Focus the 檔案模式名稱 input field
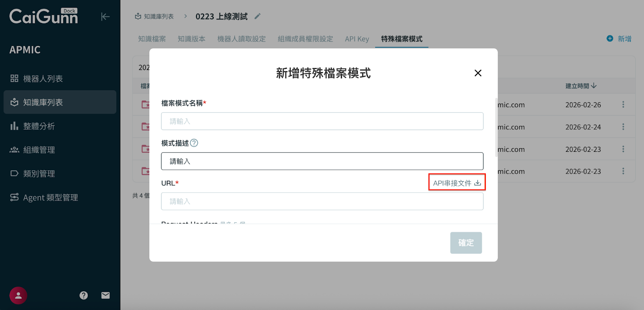Screen dimensions: 644x310 [x=322, y=121]
